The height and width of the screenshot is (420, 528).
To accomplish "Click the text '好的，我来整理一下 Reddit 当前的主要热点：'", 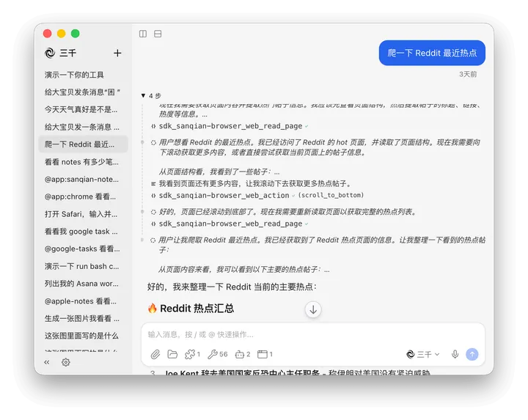I will [x=232, y=287].
